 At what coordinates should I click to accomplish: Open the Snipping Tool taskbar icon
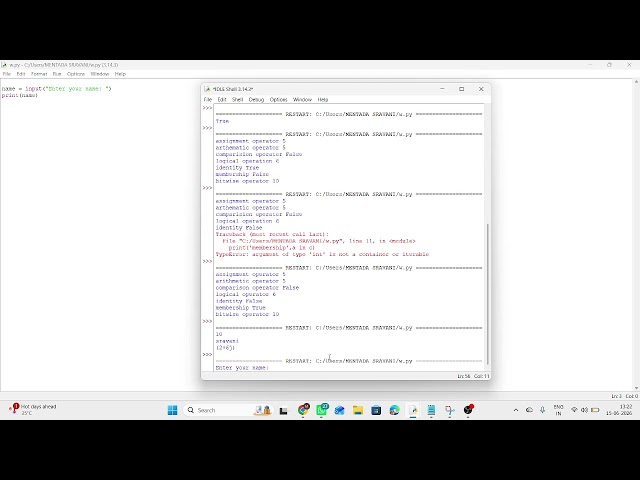click(x=450, y=410)
